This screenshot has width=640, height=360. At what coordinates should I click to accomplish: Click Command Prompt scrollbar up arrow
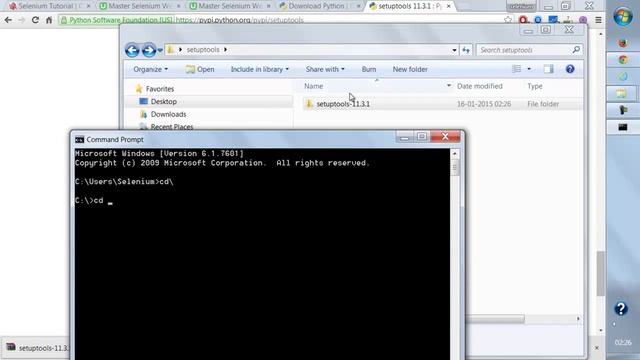tap(455, 154)
